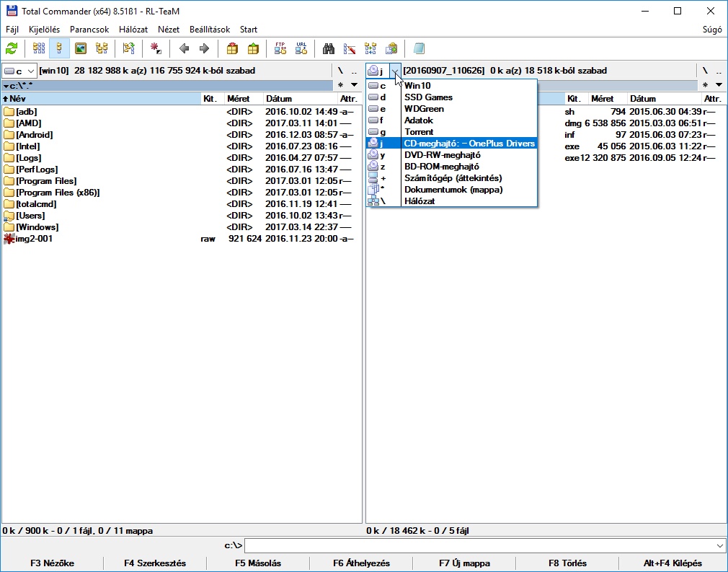Select CD-meghajtó OnePlus Drivers entry

click(x=452, y=144)
